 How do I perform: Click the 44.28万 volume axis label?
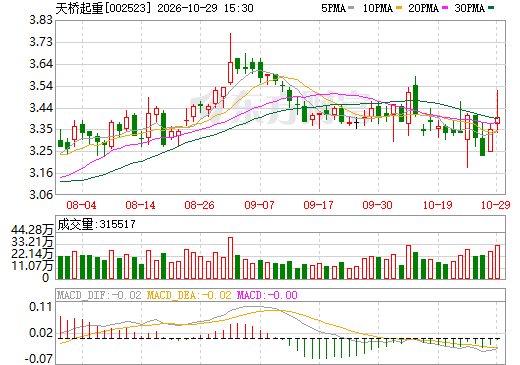(x=32, y=230)
